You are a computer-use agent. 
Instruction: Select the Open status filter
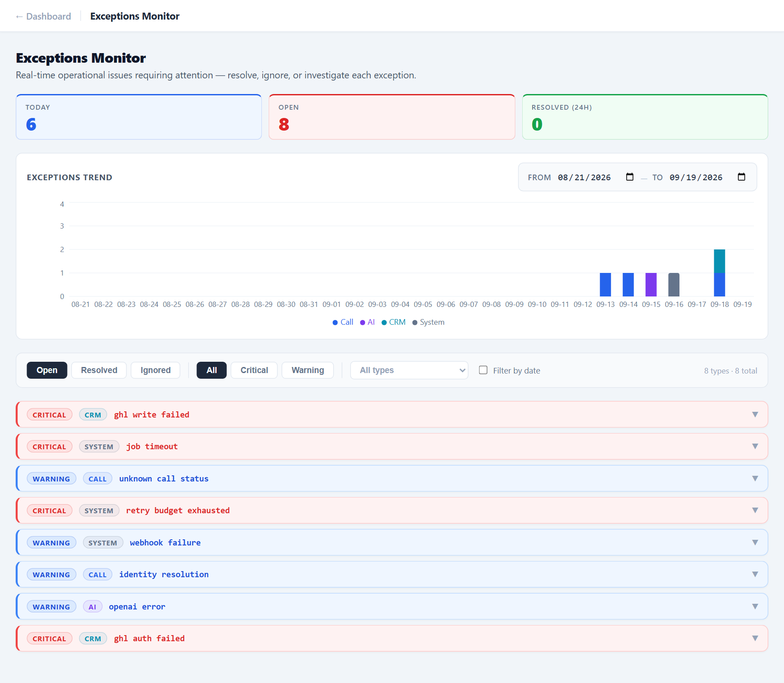coord(47,370)
